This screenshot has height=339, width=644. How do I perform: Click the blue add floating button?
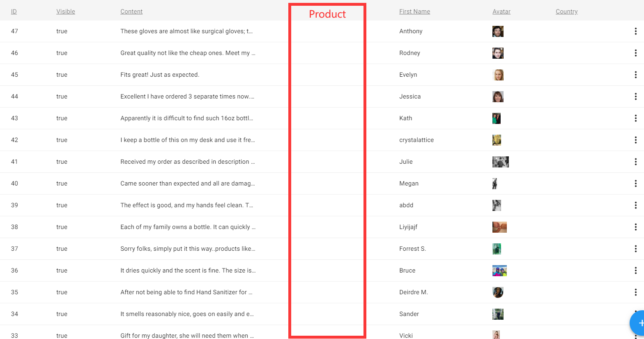coord(639,323)
